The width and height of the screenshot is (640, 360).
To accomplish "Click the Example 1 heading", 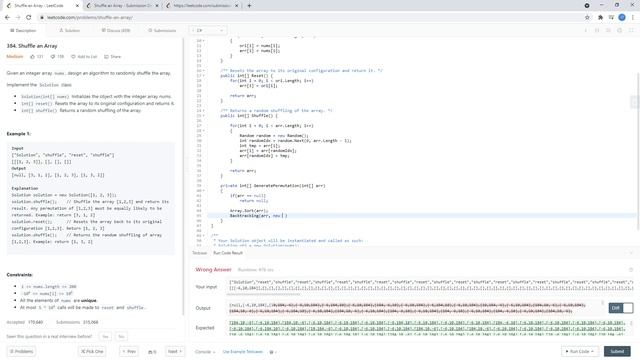I will click(18, 134).
